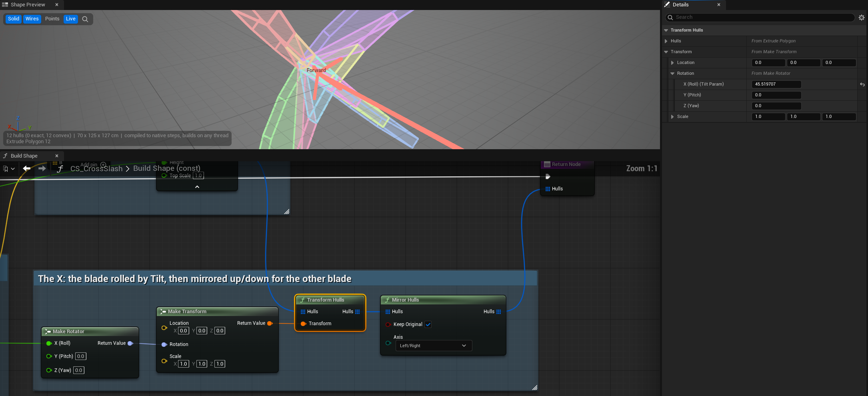Click the Make Rotator X (Roll) pin

pyautogui.click(x=49, y=343)
